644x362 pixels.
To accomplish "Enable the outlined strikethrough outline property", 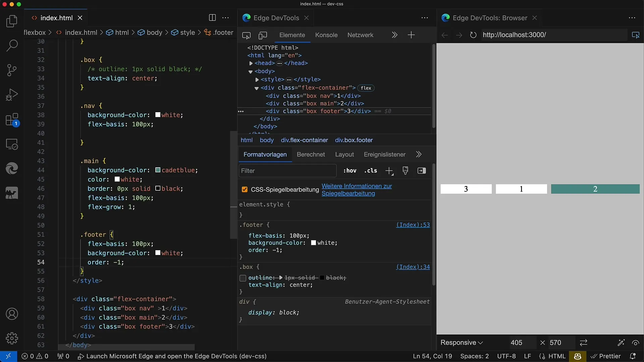I will click(243, 278).
